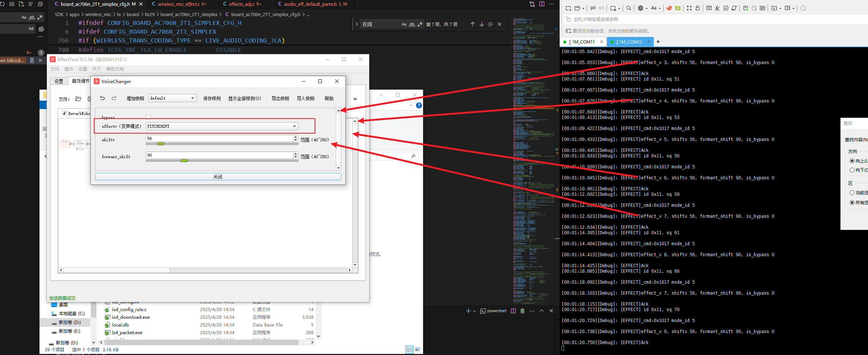Click the undo arrow in VoiceChanger toolbar
This screenshot has width=868, height=355.
(103, 98)
